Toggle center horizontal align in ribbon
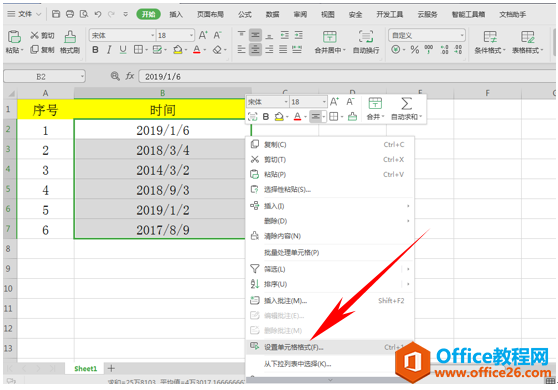558x390 pixels. click(255, 49)
